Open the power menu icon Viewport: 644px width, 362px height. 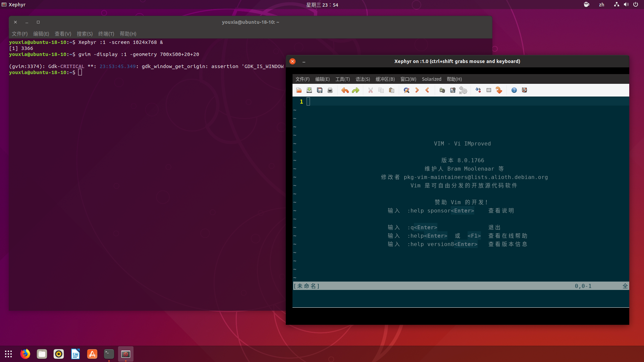point(635,5)
